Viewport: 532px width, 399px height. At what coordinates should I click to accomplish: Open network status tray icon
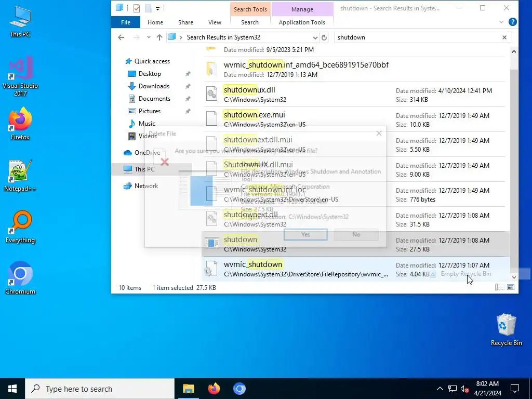point(453,389)
